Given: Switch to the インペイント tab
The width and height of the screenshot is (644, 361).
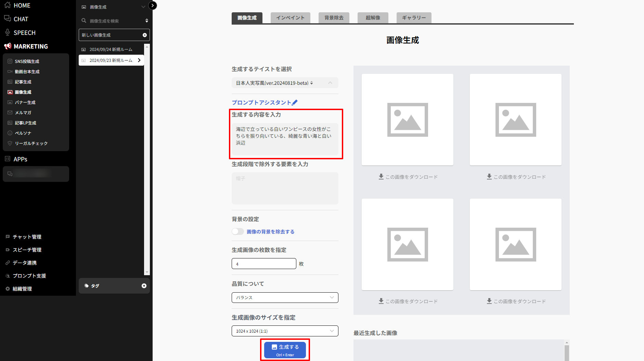Looking at the screenshot, I should coord(290,18).
